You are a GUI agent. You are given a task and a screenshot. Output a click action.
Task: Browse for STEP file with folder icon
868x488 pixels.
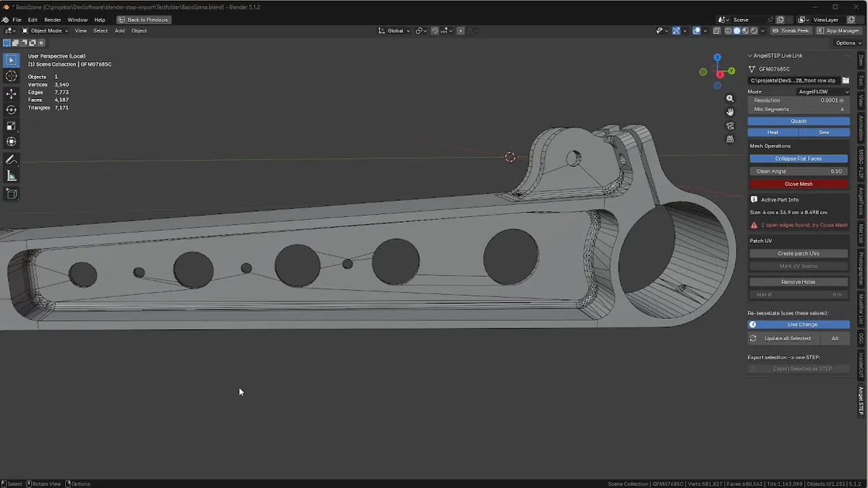coord(846,80)
